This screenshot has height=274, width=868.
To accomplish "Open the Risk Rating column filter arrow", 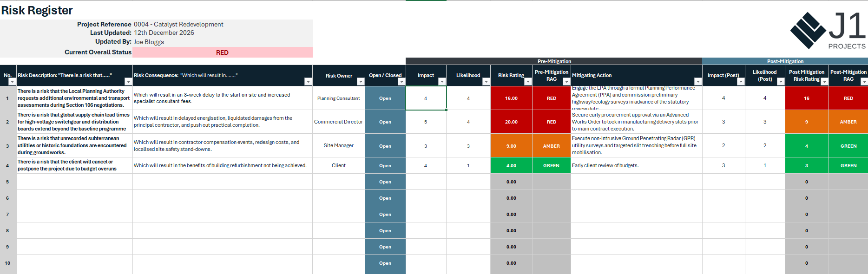I will pos(528,82).
